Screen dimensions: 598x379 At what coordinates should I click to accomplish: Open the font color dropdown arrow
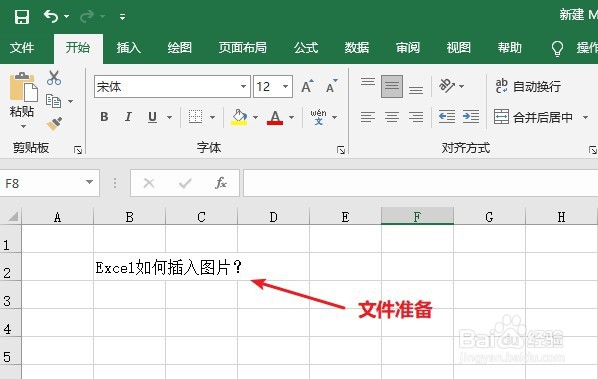click(x=291, y=117)
